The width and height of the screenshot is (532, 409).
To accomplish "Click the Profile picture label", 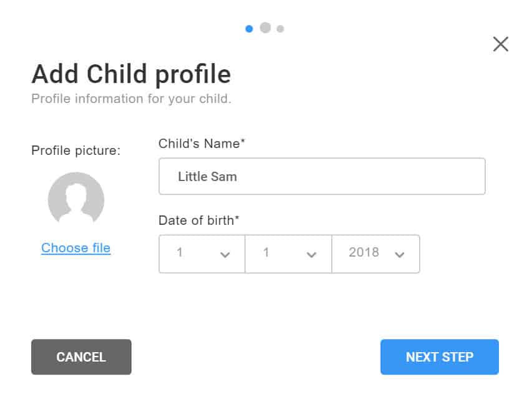I will (76, 150).
